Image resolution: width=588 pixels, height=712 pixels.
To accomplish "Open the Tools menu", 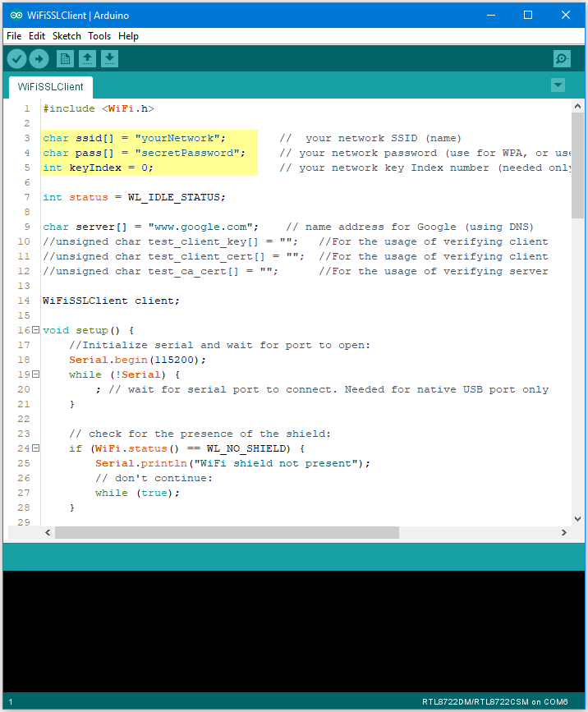I will (99, 36).
